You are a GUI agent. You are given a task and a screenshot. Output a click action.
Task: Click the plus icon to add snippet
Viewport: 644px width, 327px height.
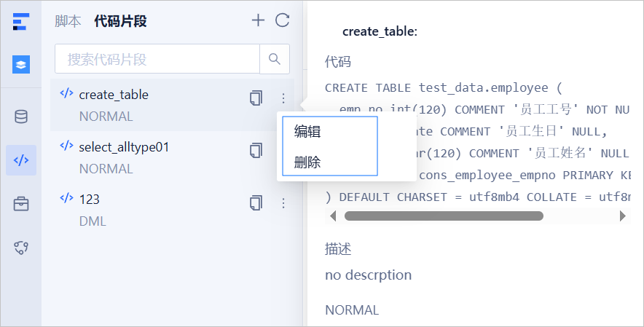pos(258,20)
